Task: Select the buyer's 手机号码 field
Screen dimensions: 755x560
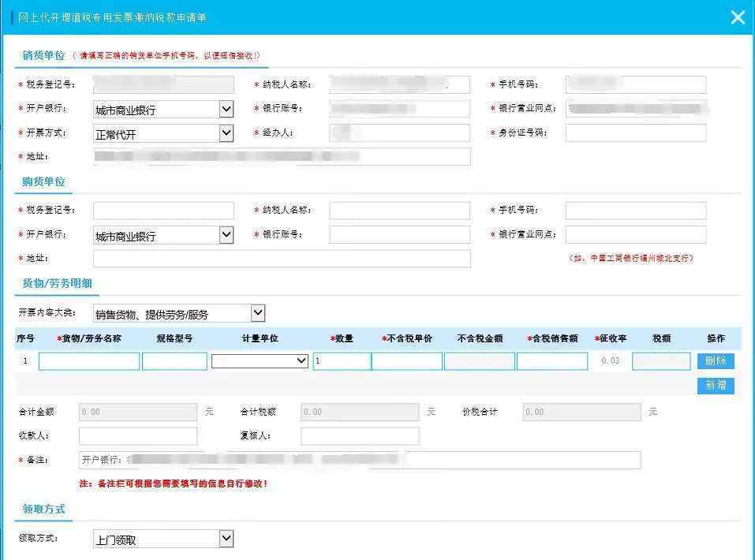Action: (x=635, y=211)
